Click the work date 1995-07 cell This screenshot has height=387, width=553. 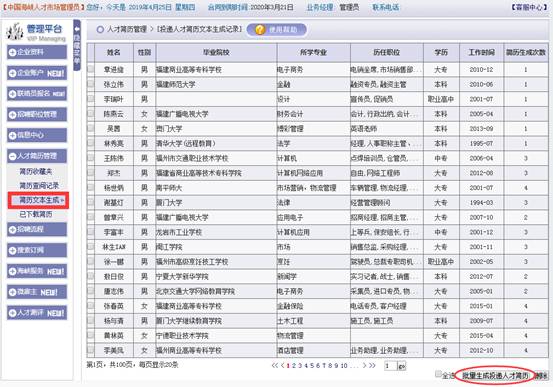coord(481,144)
